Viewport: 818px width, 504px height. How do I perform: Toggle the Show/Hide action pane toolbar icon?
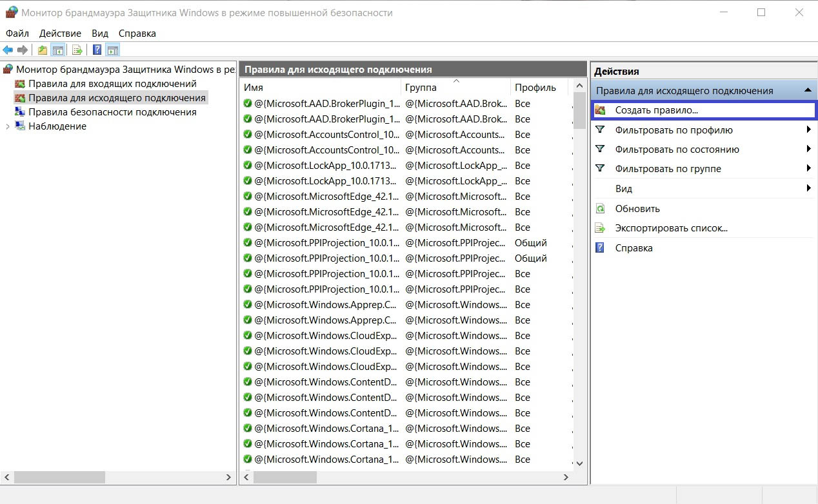tap(113, 50)
